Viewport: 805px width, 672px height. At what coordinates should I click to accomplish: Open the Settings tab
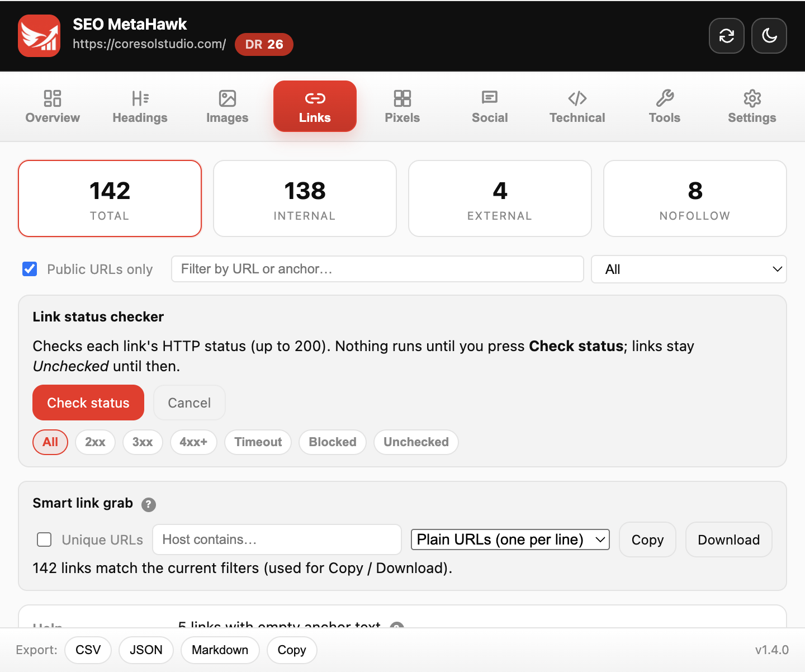[752, 106]
